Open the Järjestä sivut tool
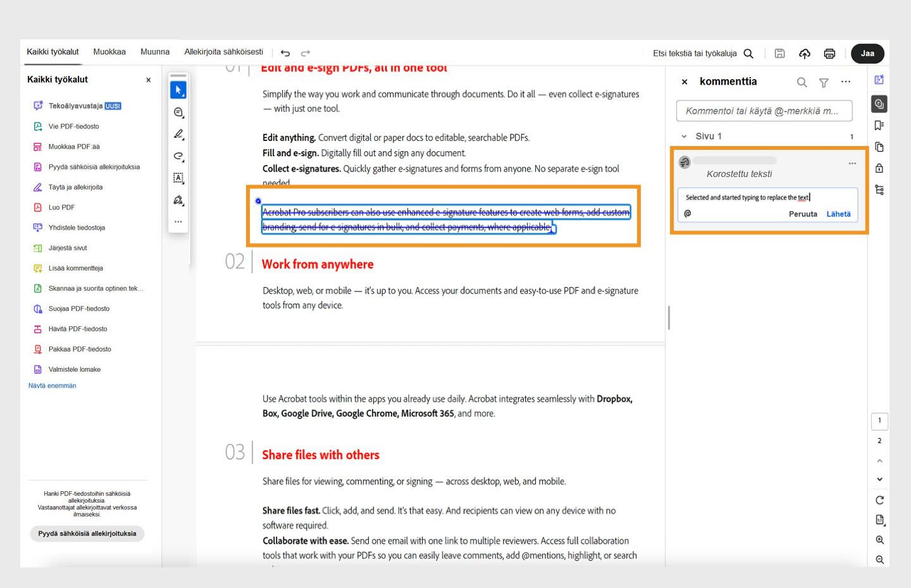The width and height of the screenshot is (911, 588). tap(60, 248)
